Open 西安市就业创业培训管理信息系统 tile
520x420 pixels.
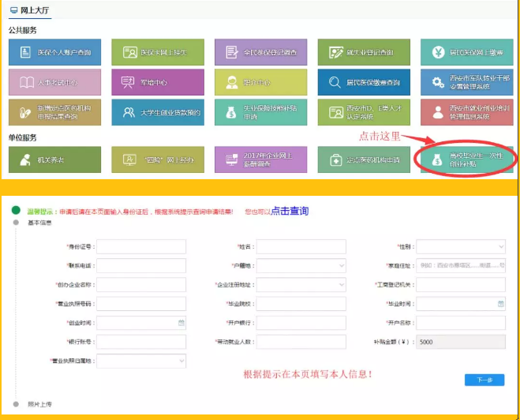click(x=467, y=112)
